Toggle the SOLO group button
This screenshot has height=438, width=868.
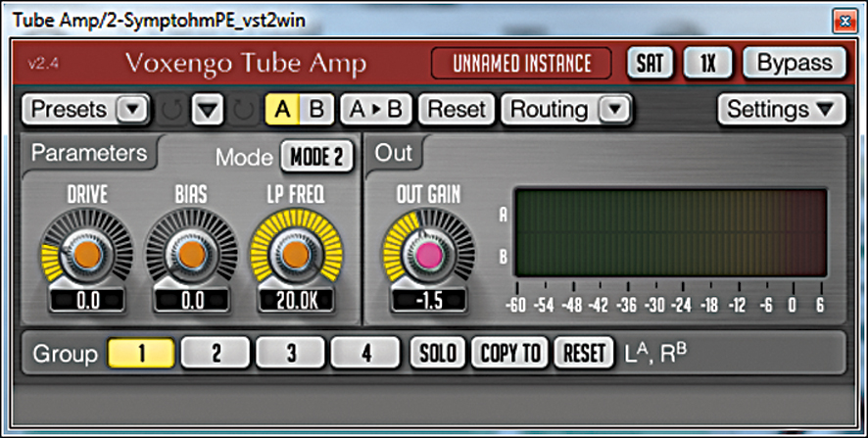tap(437, 353)
